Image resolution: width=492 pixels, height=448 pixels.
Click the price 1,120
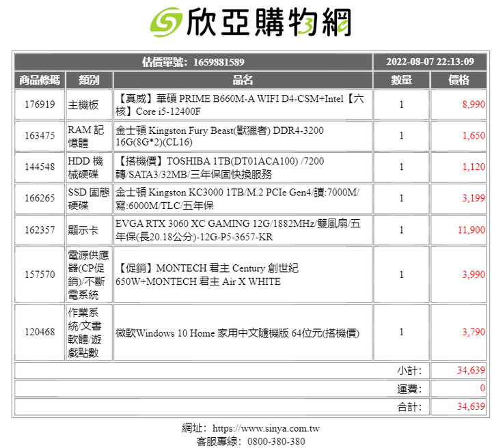click(x=474, y=167)
